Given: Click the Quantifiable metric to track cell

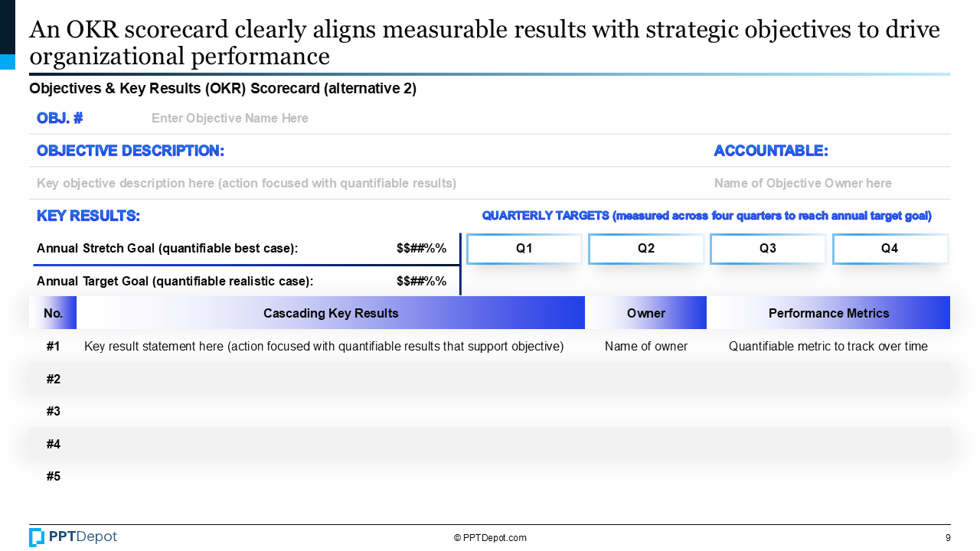Looking at the screenshot, I should (828, 347).
